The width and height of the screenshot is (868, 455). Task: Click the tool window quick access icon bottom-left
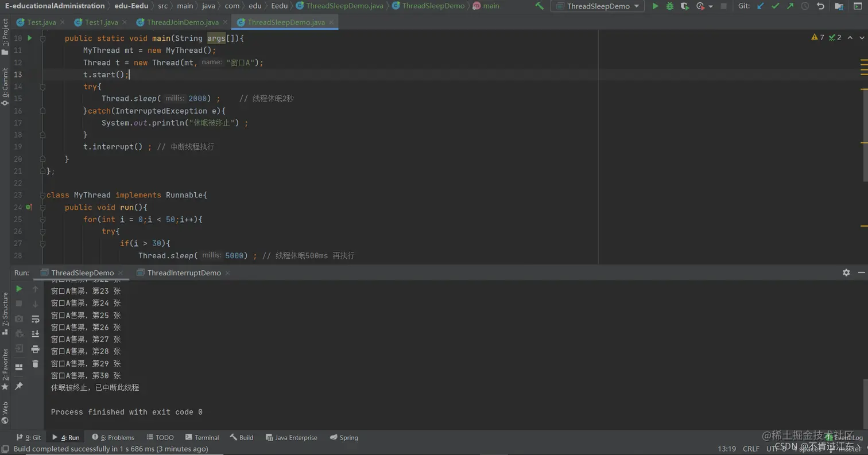point(5,449)
